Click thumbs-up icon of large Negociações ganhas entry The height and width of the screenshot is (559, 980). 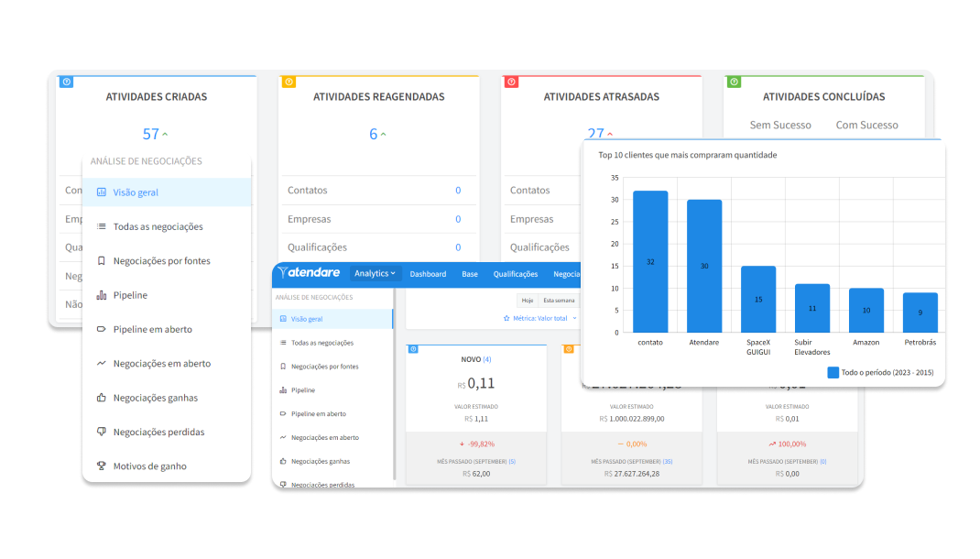102,397
